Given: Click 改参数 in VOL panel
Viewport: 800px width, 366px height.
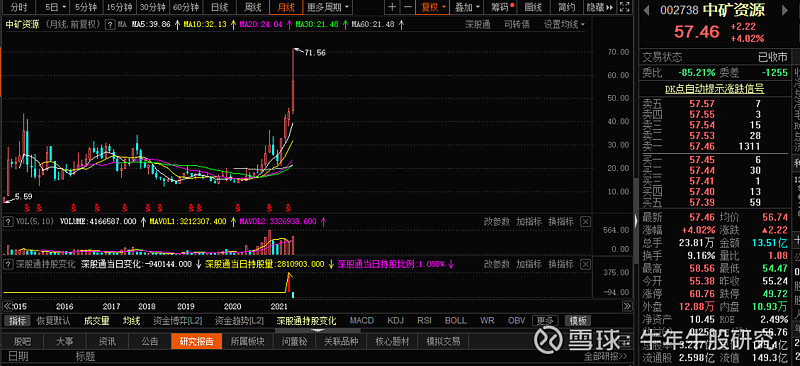Looking at the screenshot, I should point(496,222).
